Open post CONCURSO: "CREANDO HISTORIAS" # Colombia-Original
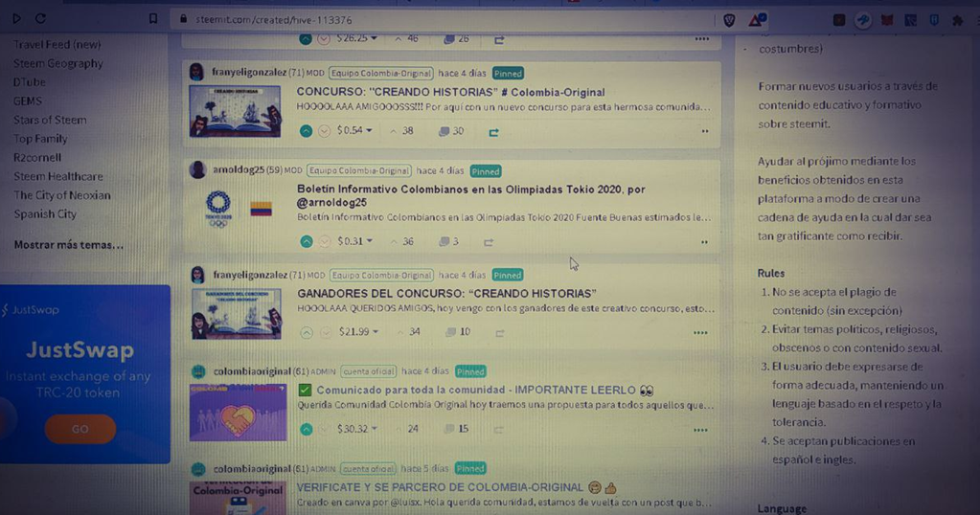Image resolution: width=980 pixels, height=515 pixels. [x=450, y=92]
